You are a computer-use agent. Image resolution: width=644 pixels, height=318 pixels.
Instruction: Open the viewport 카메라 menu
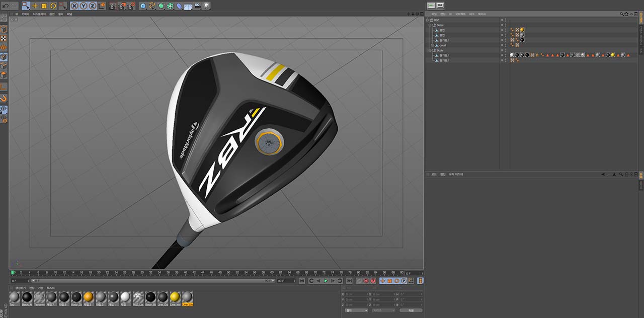tap(25, 14)
